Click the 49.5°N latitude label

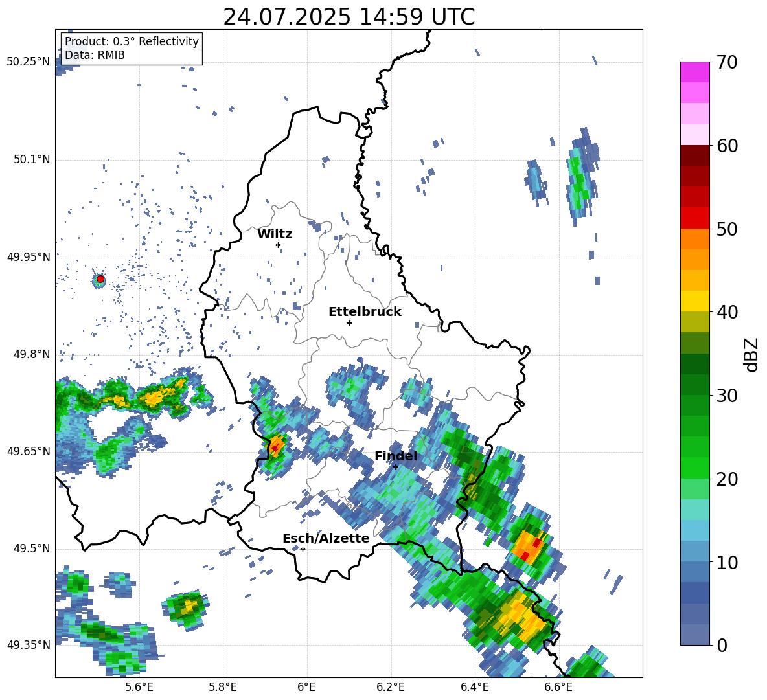(x=31, y=548)
